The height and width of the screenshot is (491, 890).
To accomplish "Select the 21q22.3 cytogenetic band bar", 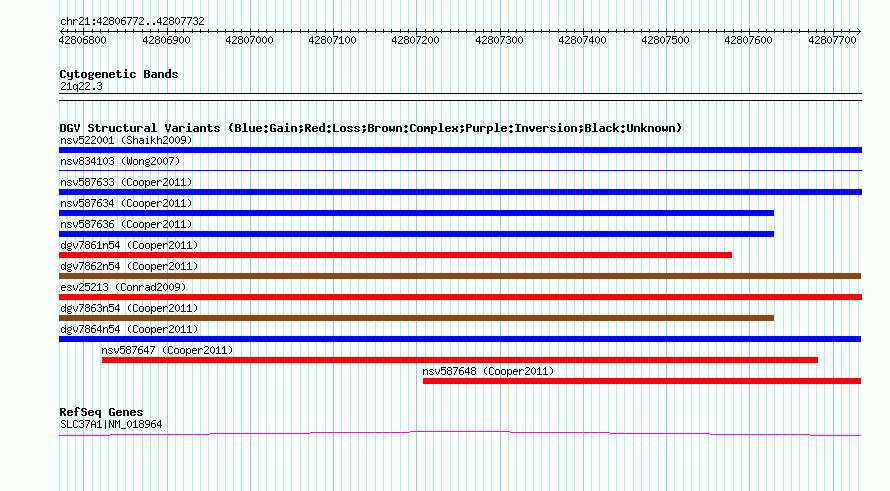I will [x=460, y=97].
